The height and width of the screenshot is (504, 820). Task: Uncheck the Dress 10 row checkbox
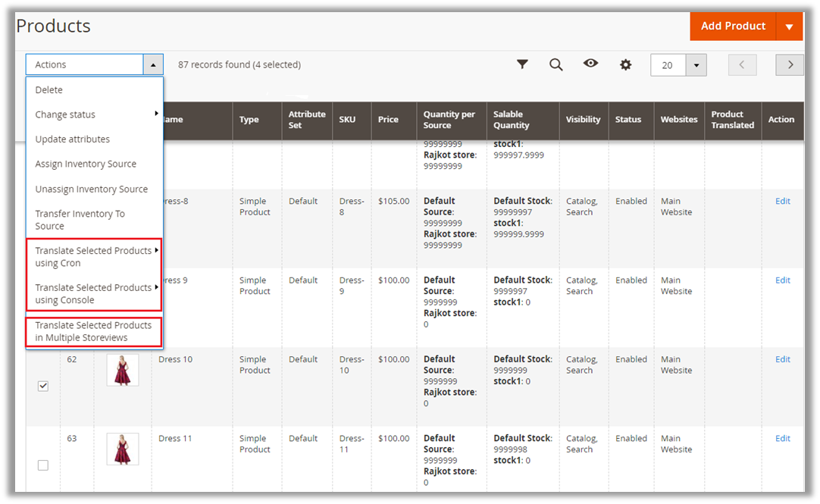pos(43,386)
